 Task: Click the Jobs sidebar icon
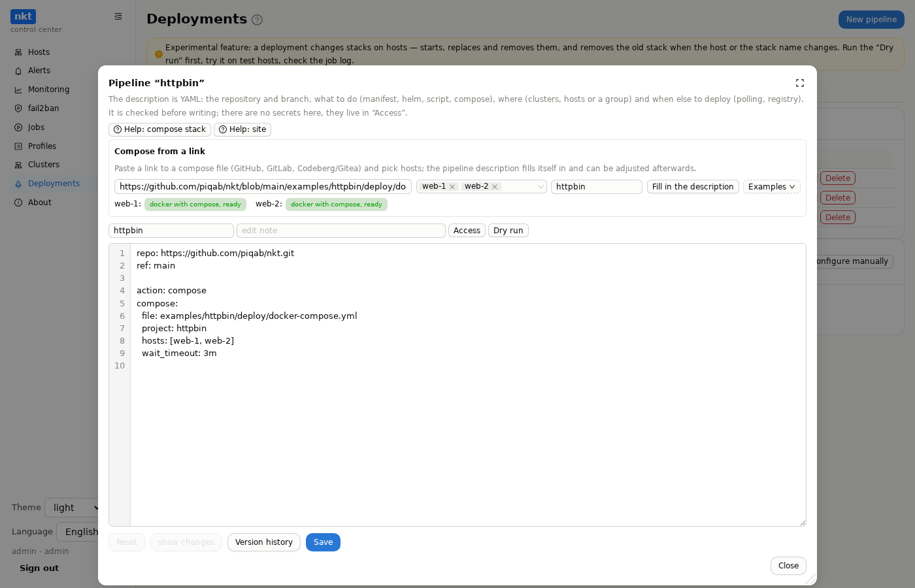[18, 127]
